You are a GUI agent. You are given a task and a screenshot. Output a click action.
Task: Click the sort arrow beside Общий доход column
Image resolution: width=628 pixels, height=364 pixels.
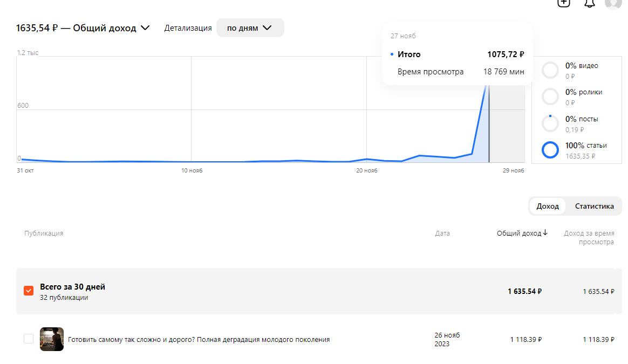[x=545, y=233]
